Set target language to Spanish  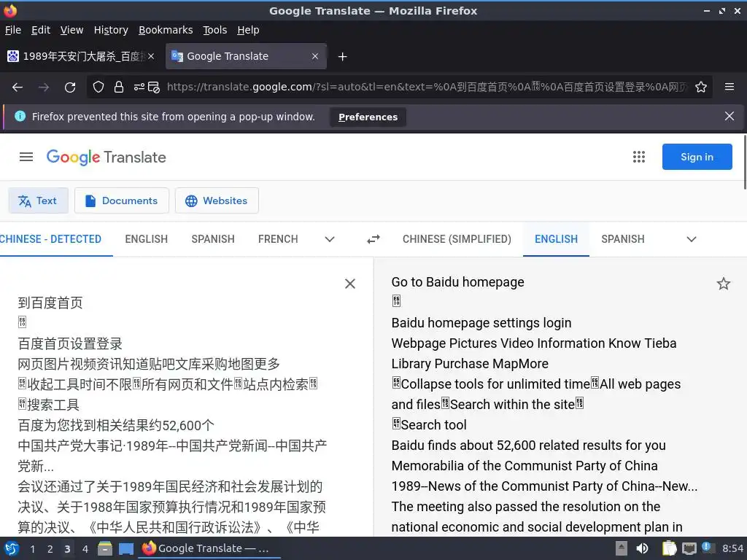[623, 239]
